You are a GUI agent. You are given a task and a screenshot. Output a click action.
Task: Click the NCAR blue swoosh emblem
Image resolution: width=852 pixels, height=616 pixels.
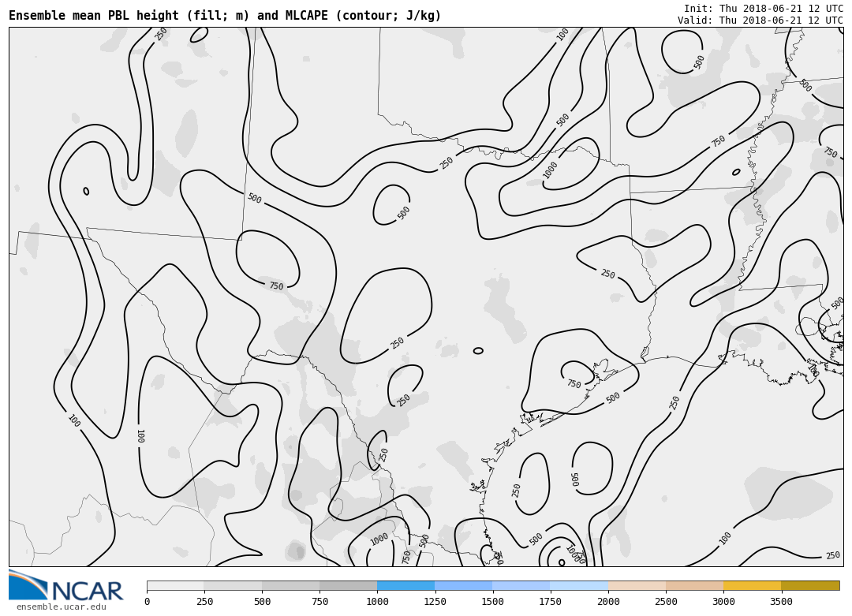[28, 585]
